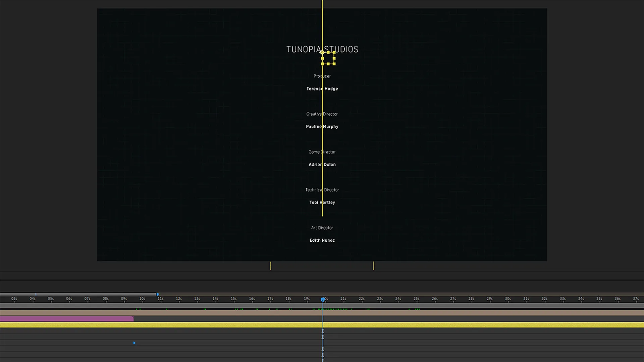Viewport: 644px width, 362px height.
Task: Click the Game Director credit label
Action: (x=322, y=152)
